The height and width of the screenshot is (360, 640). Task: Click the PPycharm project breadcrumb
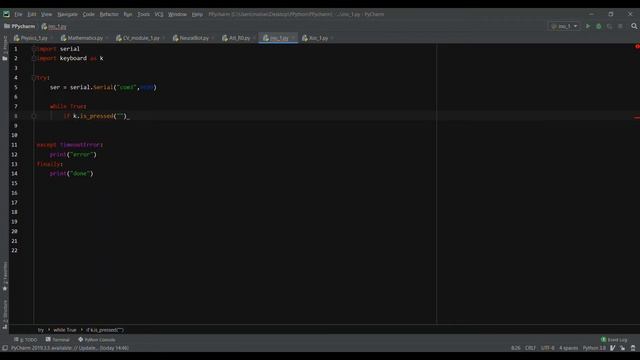click(x=20, y=26)
